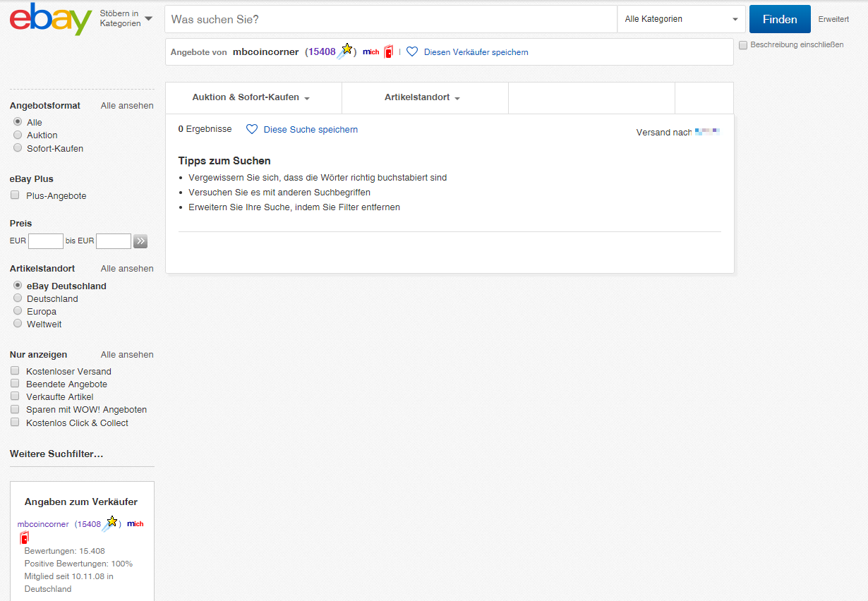Open the Artikelstandort tab dropdown
868x601 pixels.
click(x=423, y=97)
